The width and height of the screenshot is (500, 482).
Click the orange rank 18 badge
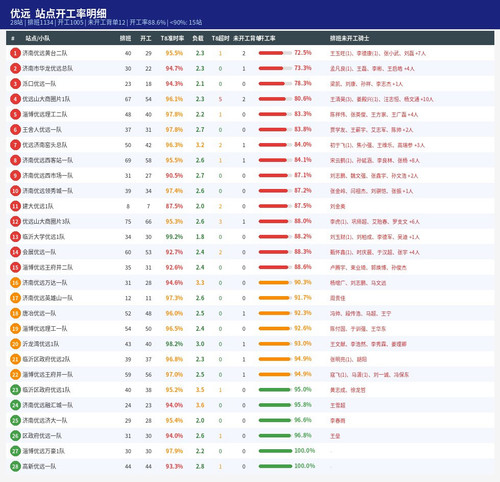pos(15,313)
